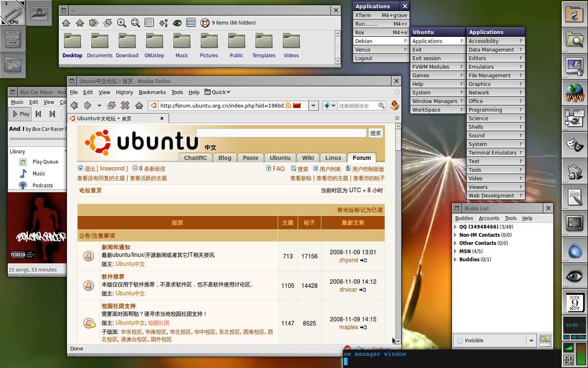Expand the QQ (34948466) group
The height and width of the screenshot is (368, 588).
(x=455, y=227)
